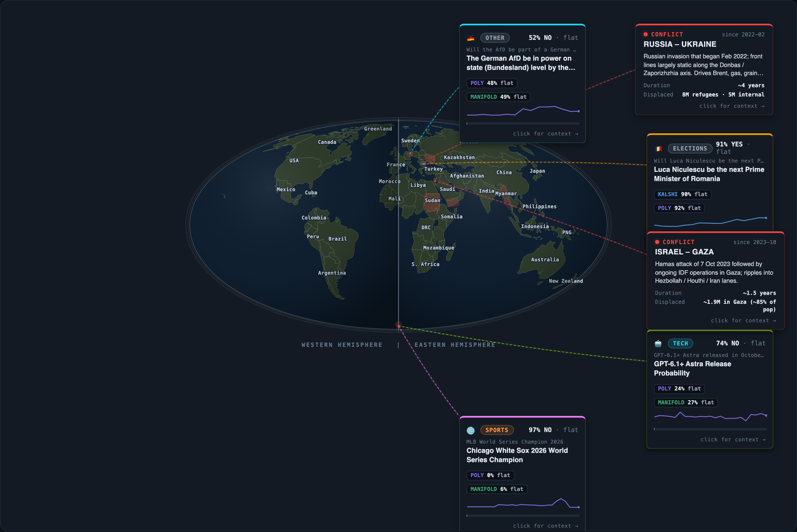Click POLY 92% flat badge
Image resolution: width=797 pixels, height=532 pixels.
(x=679, y=208)
